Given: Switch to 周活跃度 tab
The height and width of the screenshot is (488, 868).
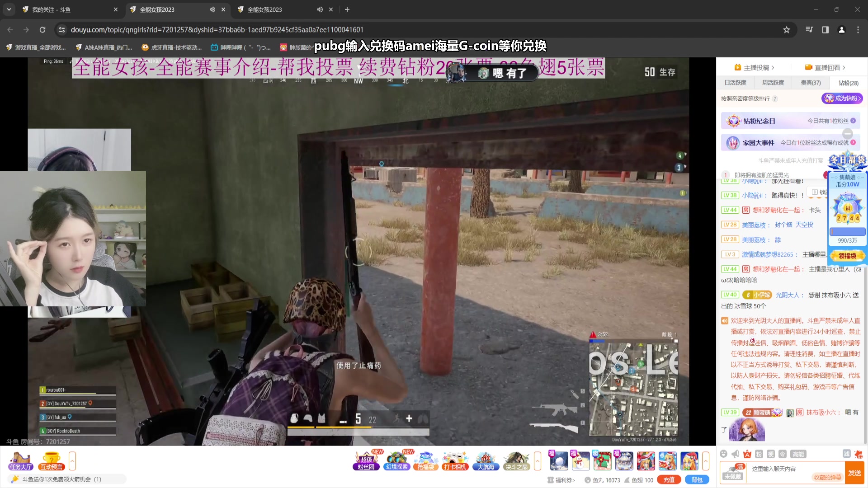Looking at the screenshot, I should 773,83.
